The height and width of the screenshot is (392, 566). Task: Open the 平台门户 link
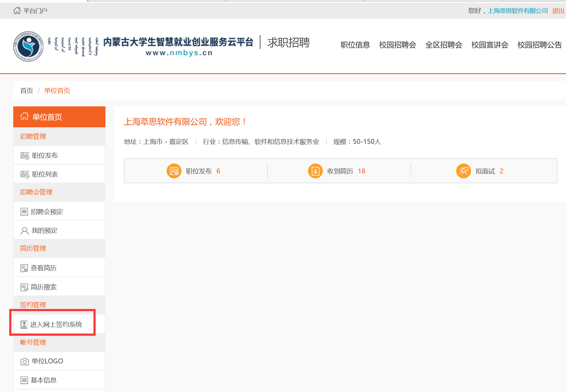35,11
